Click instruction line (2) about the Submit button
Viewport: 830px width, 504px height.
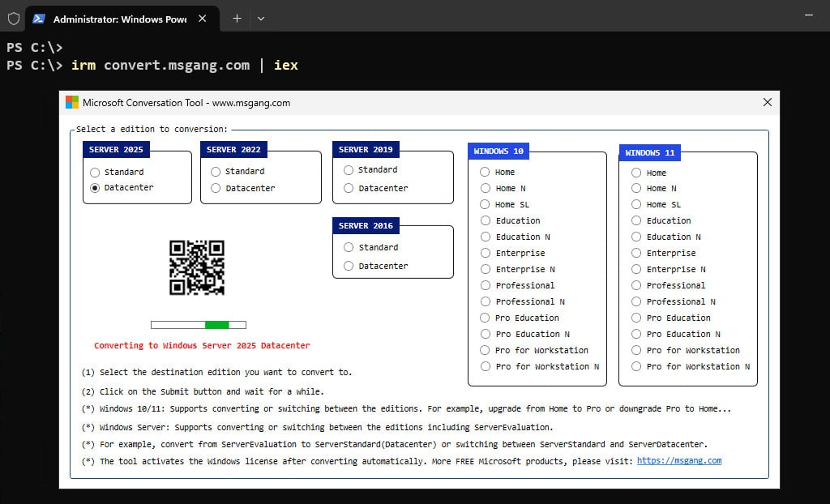tap(203, 391)
